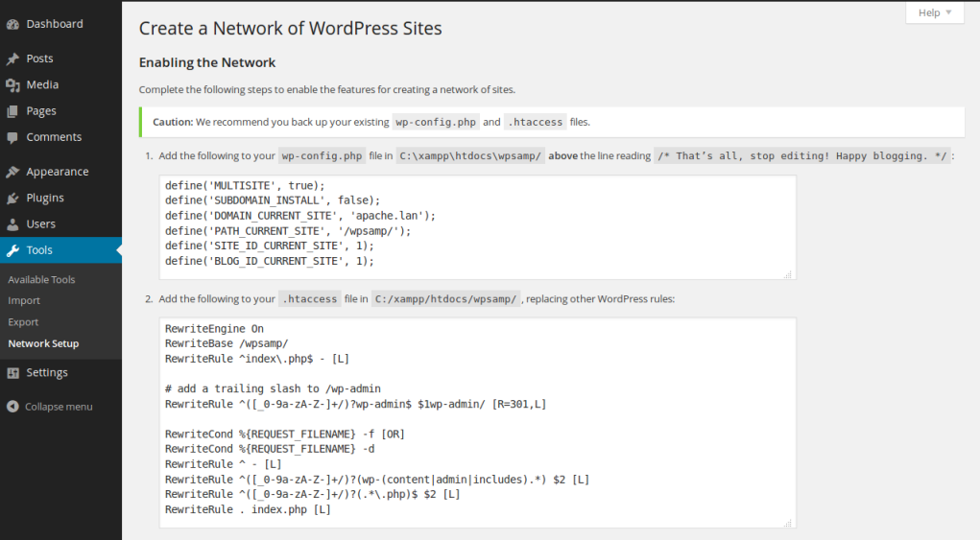Click the Comments speech bubble icon
Image resolution: width=980 pixels, height=540 pixels.
click(x=12, y=137)
